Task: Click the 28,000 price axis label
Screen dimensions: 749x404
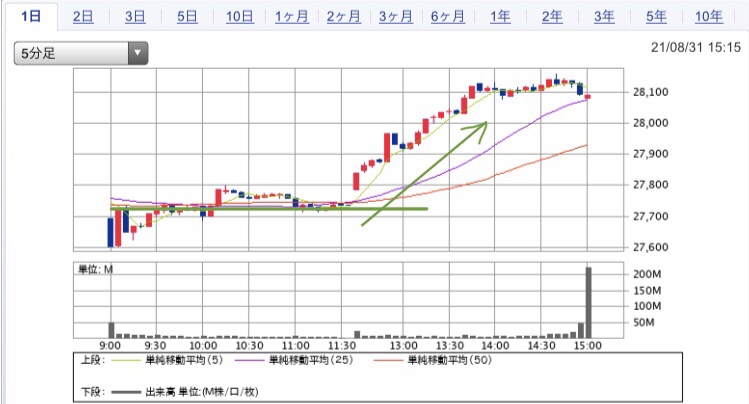Action: tap(651, 123)
